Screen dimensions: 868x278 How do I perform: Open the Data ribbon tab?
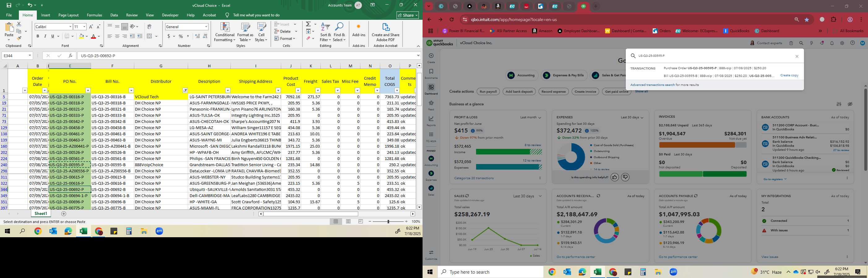click(x=114, y=15)
